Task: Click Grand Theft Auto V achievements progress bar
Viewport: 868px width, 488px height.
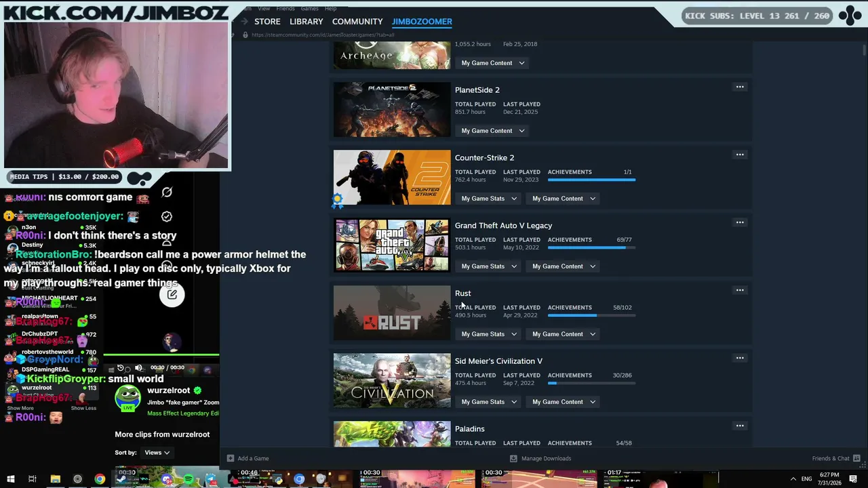Action: coord(591,248)
